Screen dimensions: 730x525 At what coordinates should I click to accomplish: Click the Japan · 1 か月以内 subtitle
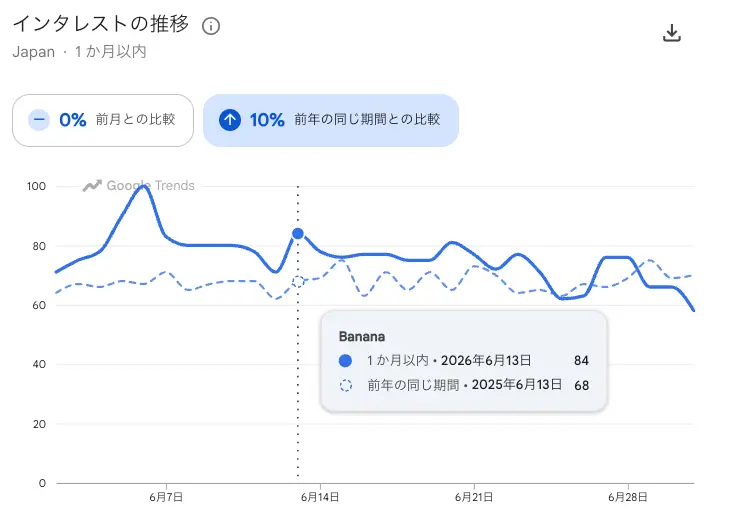[80, 52]
